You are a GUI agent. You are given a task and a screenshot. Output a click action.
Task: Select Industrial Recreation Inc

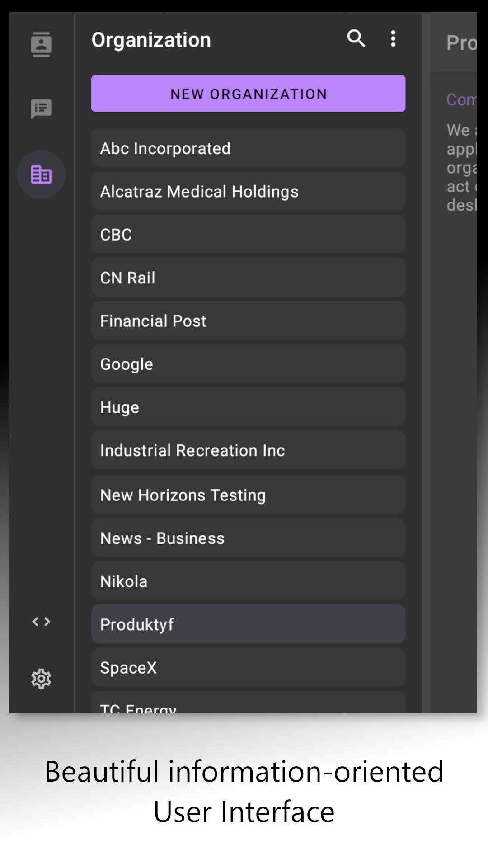point(248,450)
